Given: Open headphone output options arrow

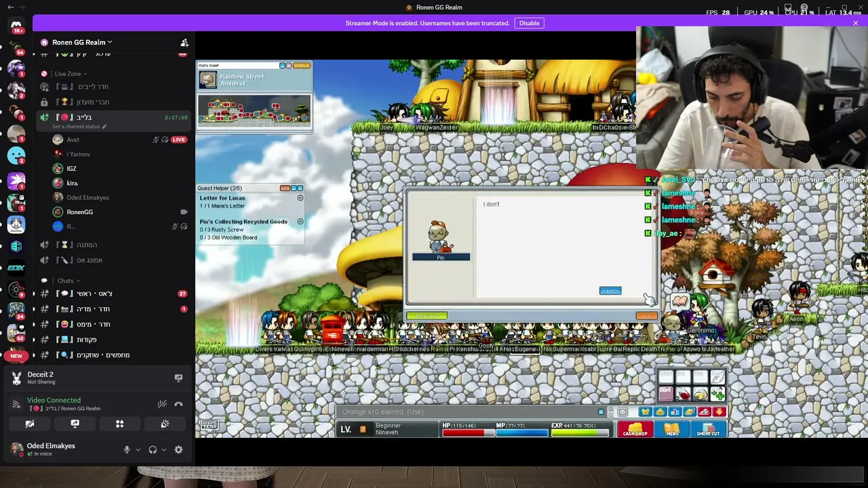Looking at the screenshot, I should point(164,449).
